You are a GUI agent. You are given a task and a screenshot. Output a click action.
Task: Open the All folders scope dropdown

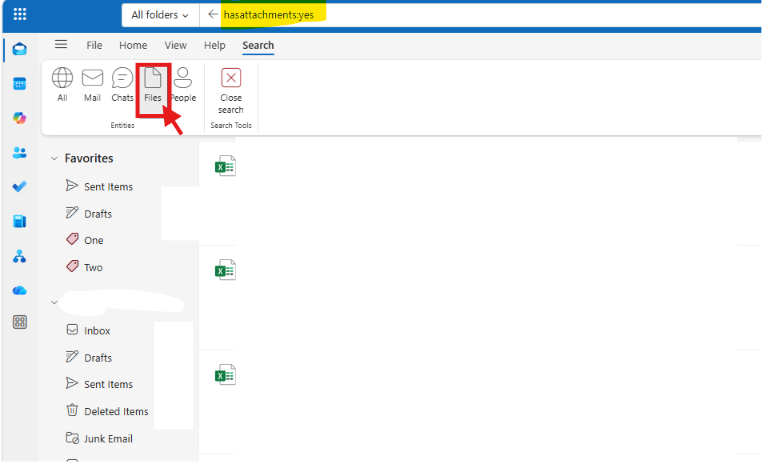pyautogui.click(x=160, y=15)
